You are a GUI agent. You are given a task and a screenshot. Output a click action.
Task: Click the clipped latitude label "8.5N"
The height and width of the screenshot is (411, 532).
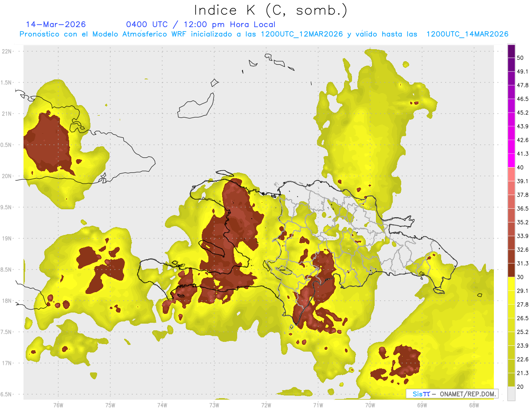(6, 270)
